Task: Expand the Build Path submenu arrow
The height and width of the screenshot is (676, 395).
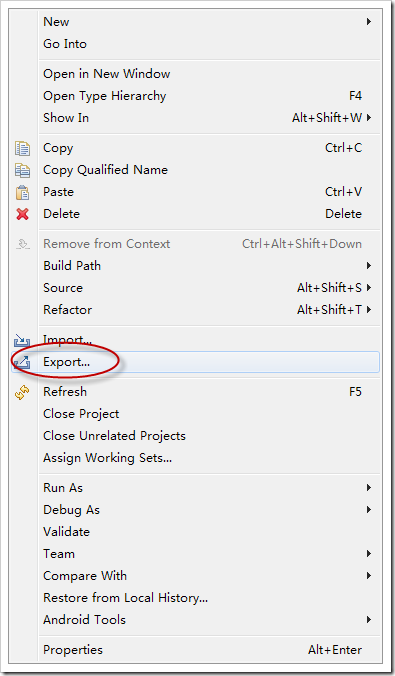Action: point(369,266)
